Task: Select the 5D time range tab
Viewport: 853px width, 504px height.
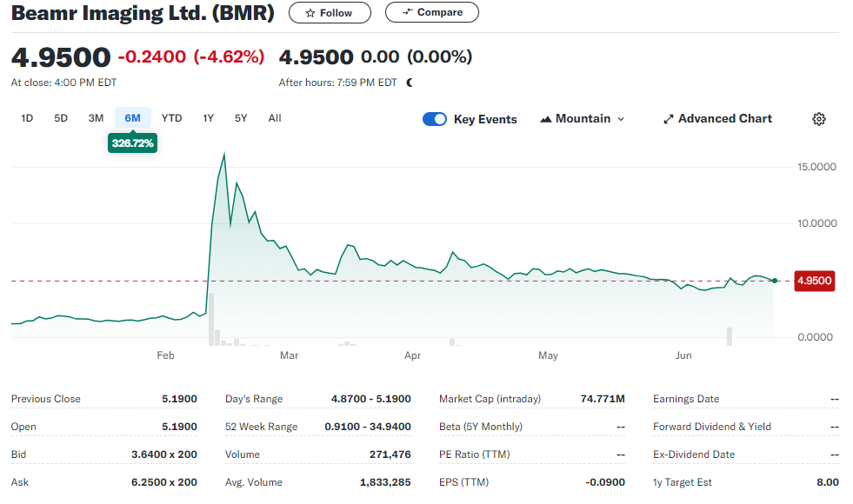Action: coord(61,118)
